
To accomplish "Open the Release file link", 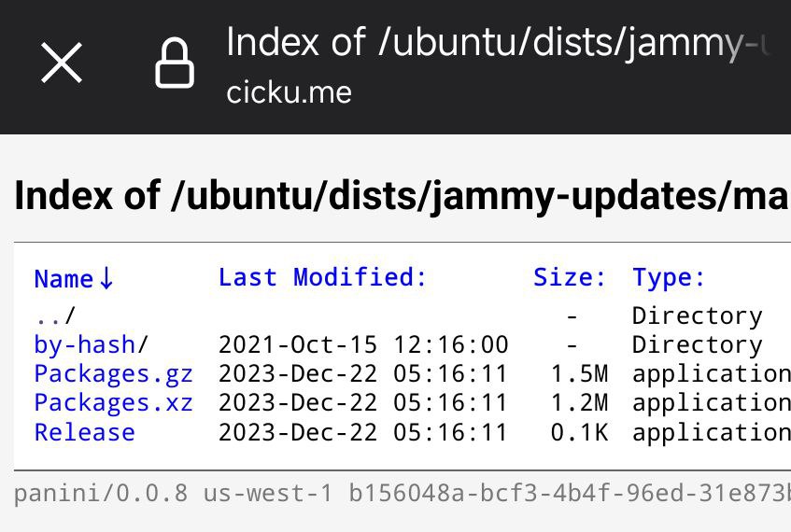I will (x=84, y=432).
